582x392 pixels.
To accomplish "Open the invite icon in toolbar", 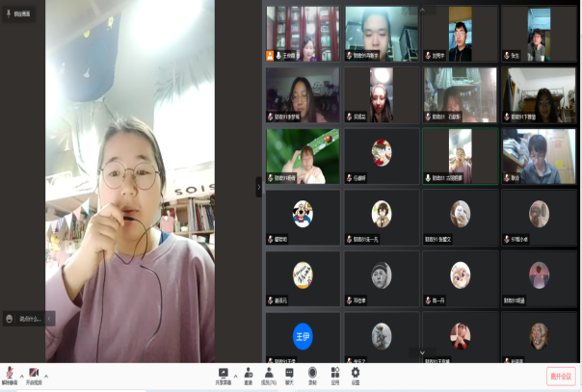I will (249, 373).
